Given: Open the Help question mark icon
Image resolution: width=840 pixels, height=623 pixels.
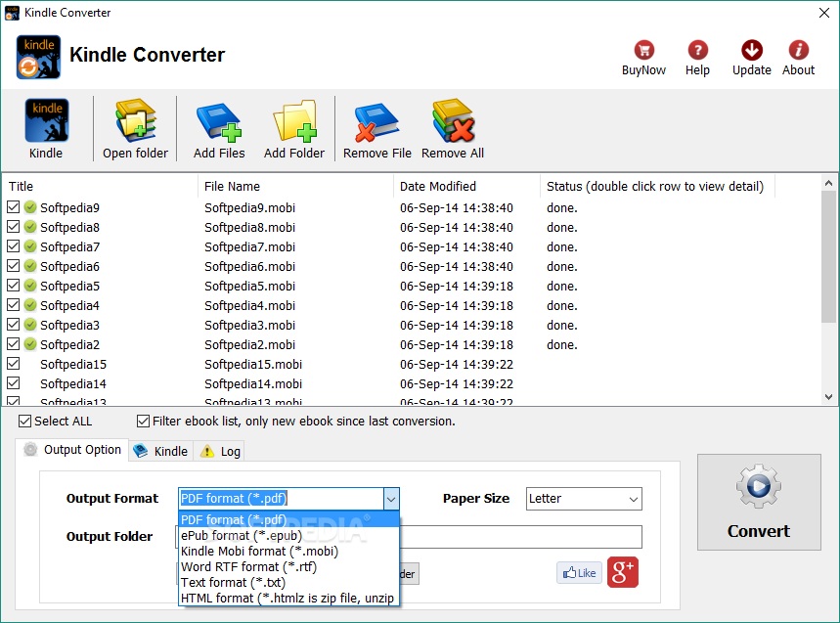Looking at the screenshot, I should 697,50.
